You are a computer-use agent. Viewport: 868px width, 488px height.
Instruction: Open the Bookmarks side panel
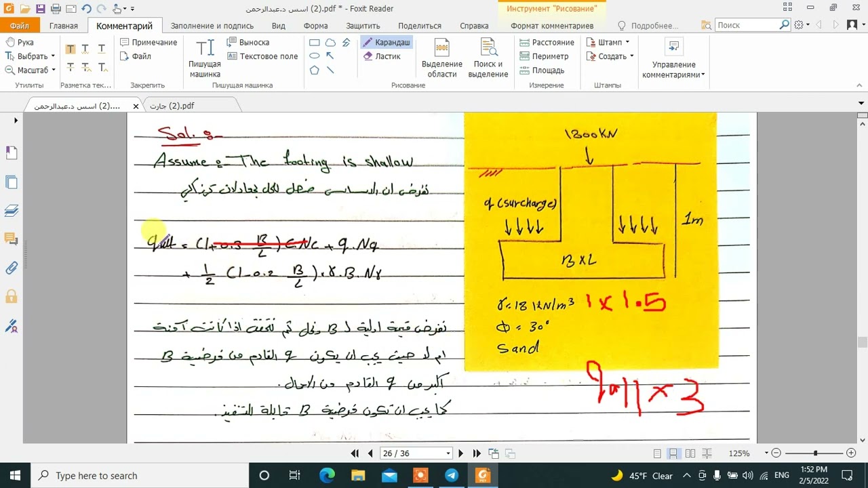[x=12, y=153]
